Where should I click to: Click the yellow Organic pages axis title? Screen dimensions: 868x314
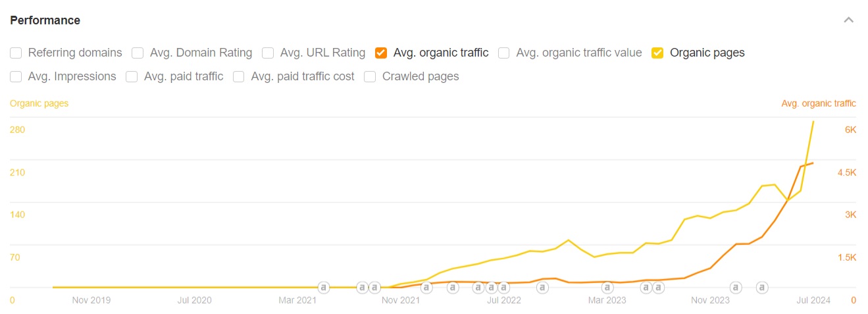39,103
